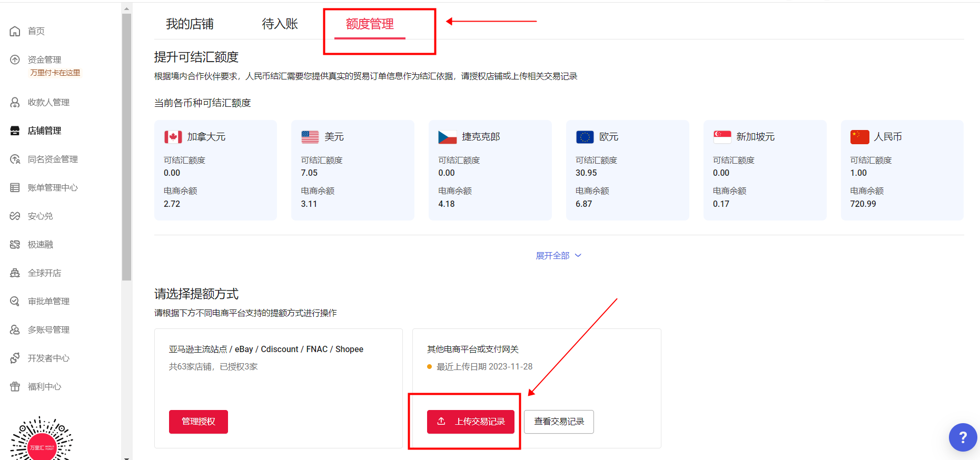Click the 福利中心 gift icon

click(x=15, y=386)
